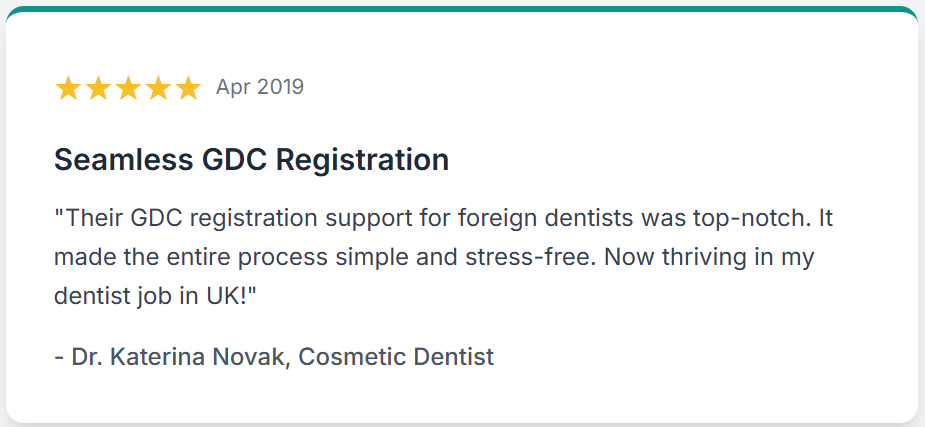Click the third star in rating
The width and height of the screenshot is (925, 427).
point(128,88)
